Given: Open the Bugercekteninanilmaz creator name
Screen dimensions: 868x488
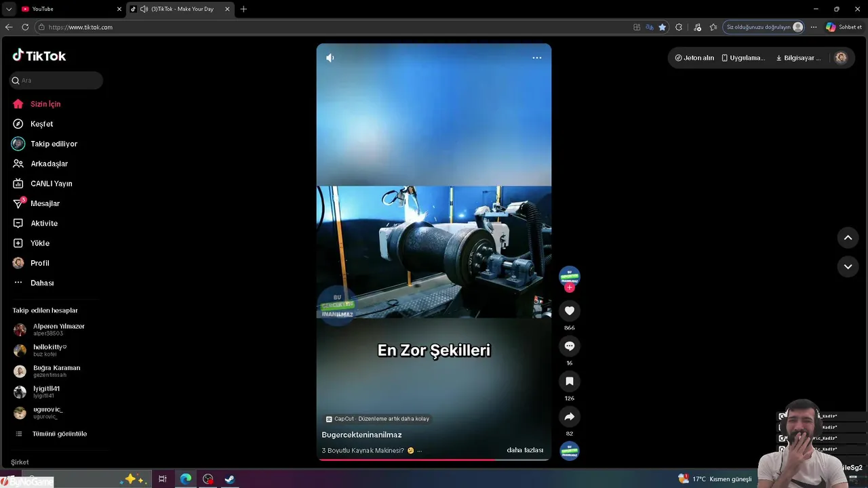Looking at the screenshot, I should (x=361, y=435).
